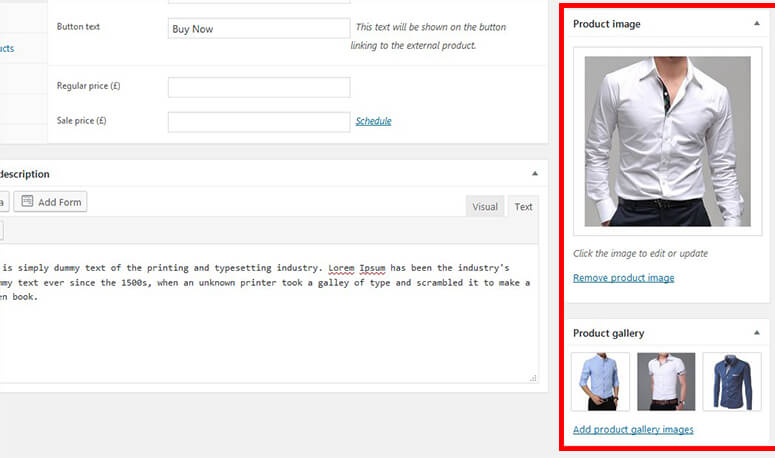Image resolution: width=775 pixels, height=458 pixels.
Task: Click the Regular price input field
Action: point(259,87)
